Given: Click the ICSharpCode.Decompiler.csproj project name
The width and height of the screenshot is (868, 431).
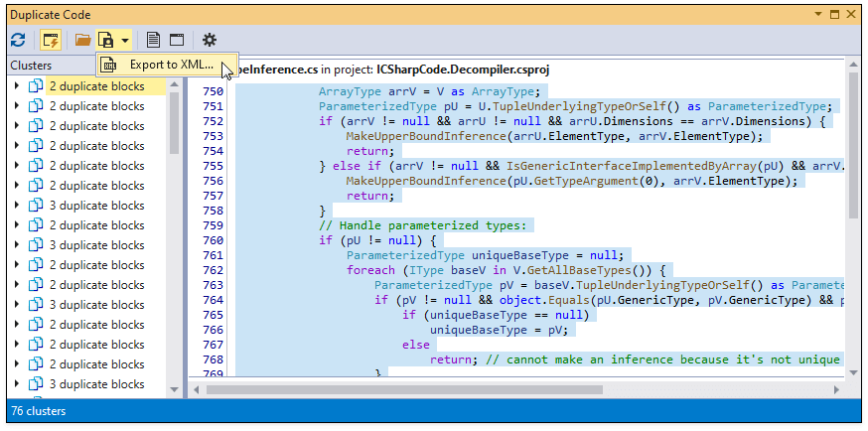Looking at the screenshot, I should point(463,70).
